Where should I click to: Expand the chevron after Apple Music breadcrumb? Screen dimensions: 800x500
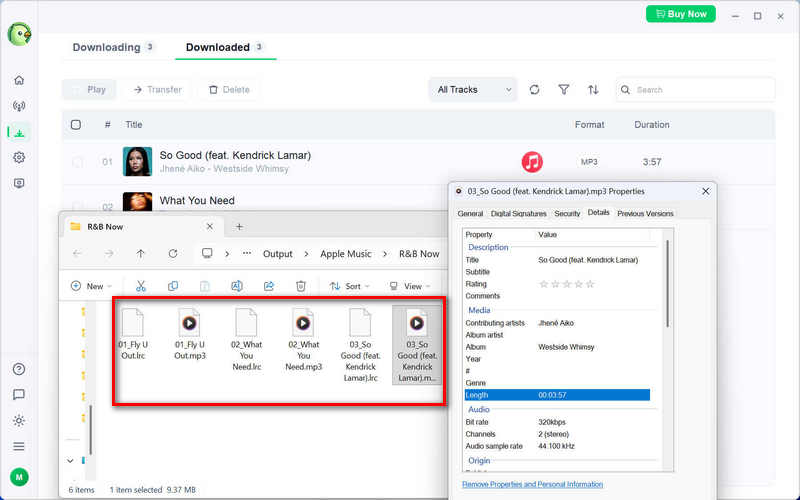[x=385, y=254]
